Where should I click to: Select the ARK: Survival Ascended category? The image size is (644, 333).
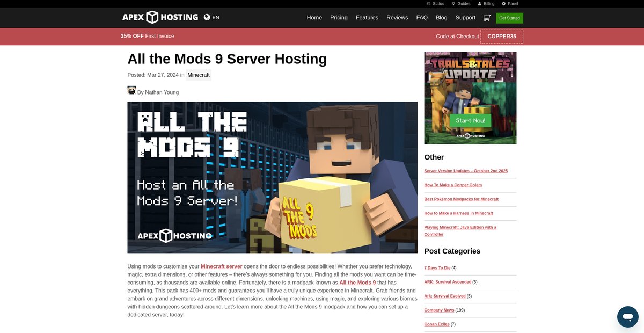click(448, 282)
